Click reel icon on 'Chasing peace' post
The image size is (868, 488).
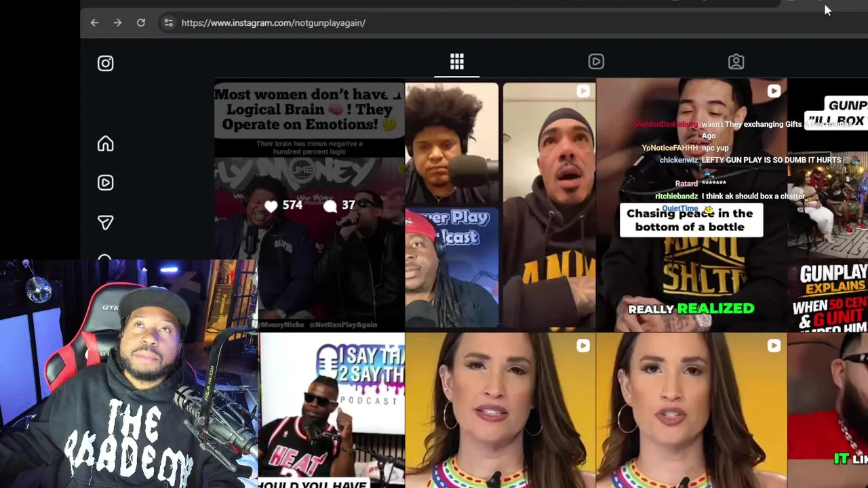coord(774,91)
